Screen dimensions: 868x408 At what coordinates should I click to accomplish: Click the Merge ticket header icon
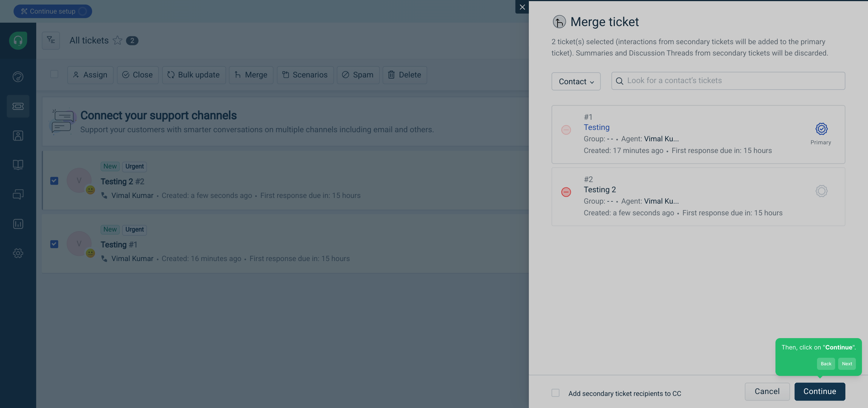[559, 22]
